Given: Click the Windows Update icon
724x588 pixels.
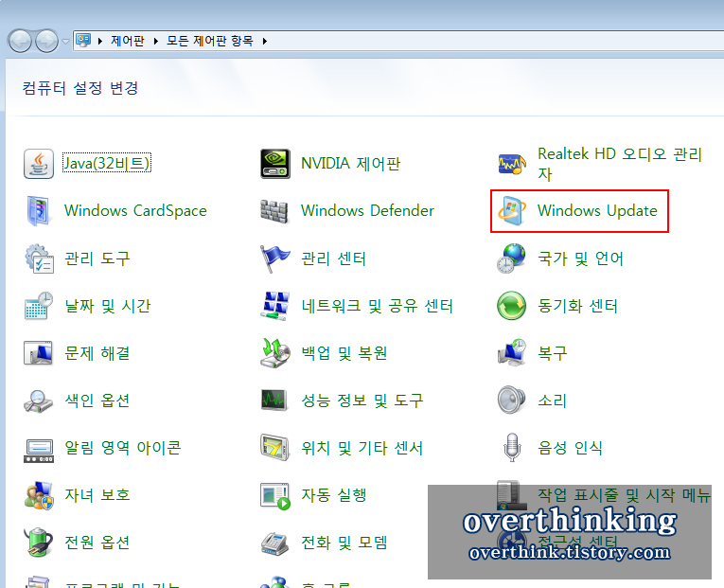Looking at the screenshot, I should [x=512, y=210].
